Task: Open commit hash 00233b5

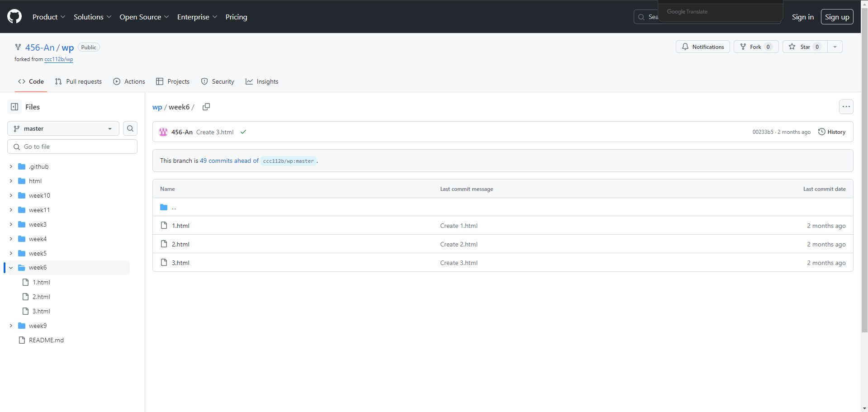Action: (x=763, y=132)
